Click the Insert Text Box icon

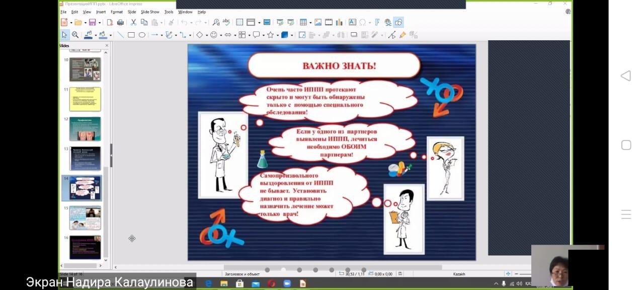pyautogui.click(x=352, y=22)
